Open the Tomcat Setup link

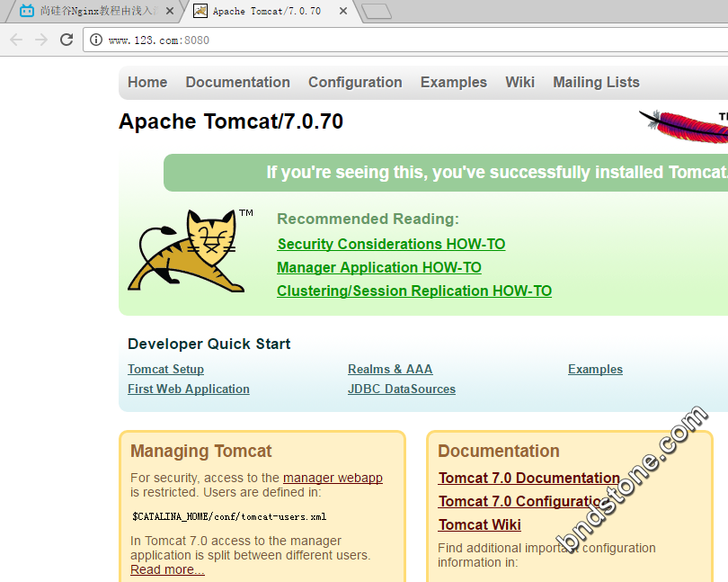point(165,369)
